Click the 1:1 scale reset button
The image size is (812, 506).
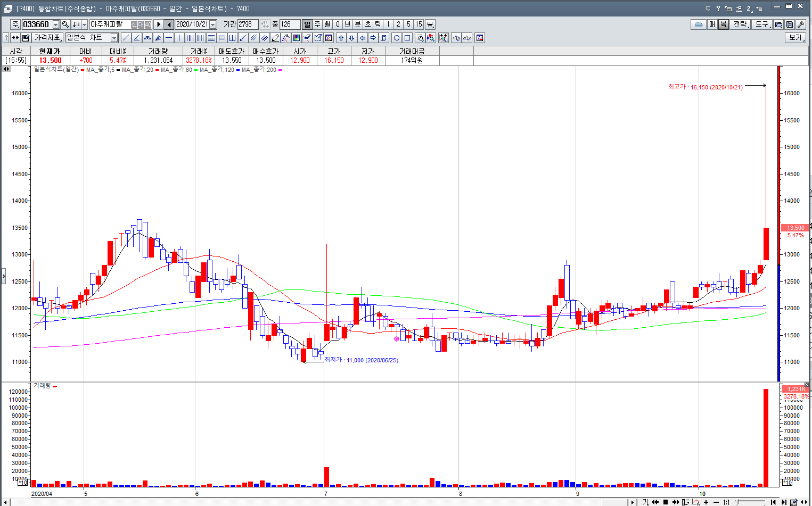(726, 502)
